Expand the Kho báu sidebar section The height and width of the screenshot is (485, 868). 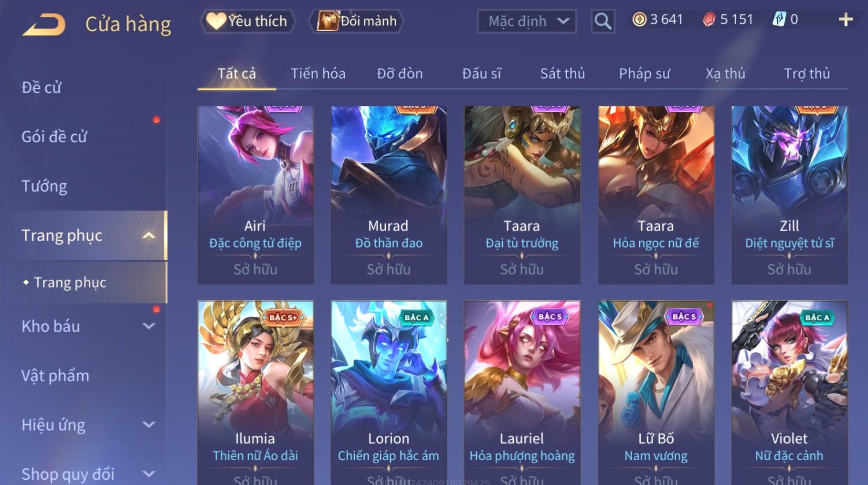click(149, 326)
